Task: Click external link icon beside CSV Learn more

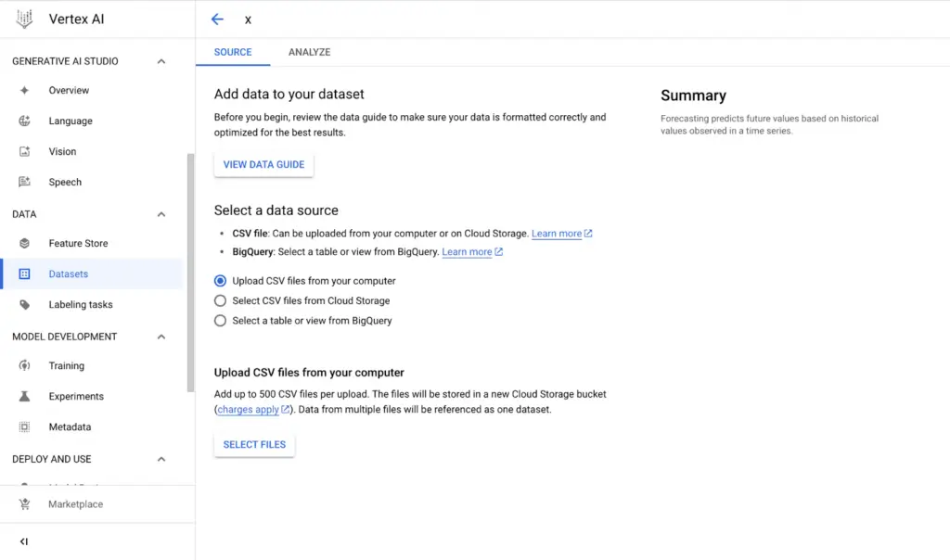Action: [x=587, y=233]
